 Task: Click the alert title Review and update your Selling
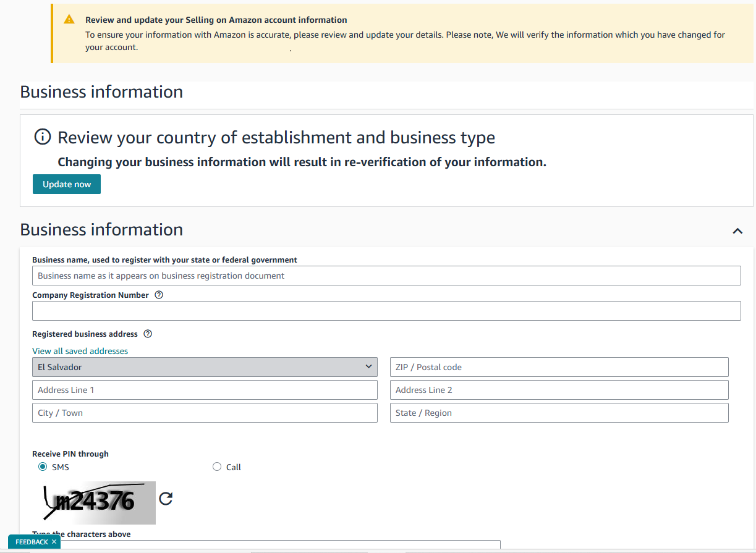[216, 20]
